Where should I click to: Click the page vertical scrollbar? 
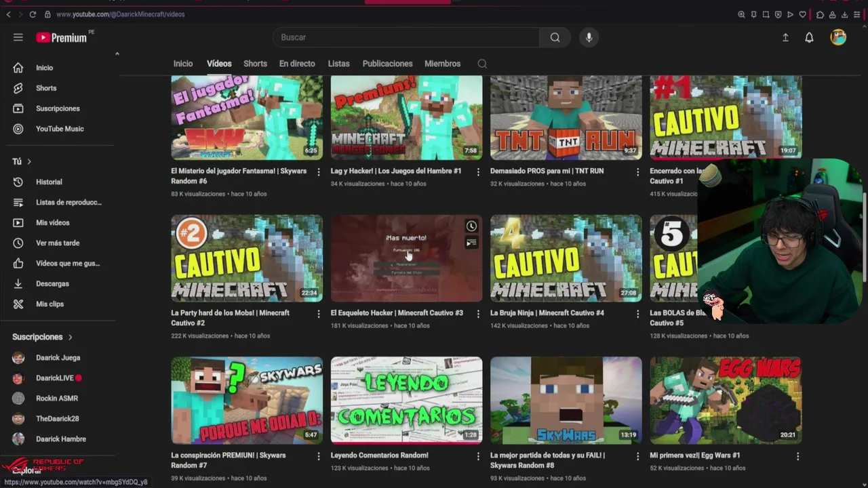(x=865, y=237)
